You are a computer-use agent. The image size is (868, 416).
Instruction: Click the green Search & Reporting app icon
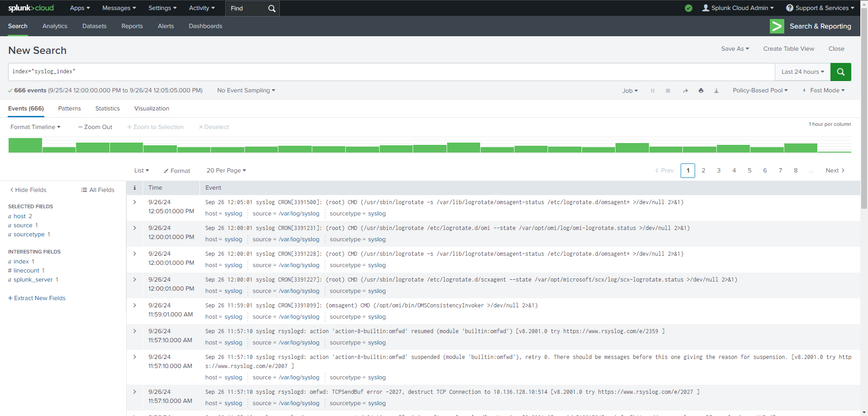click(x=777, y=26)
